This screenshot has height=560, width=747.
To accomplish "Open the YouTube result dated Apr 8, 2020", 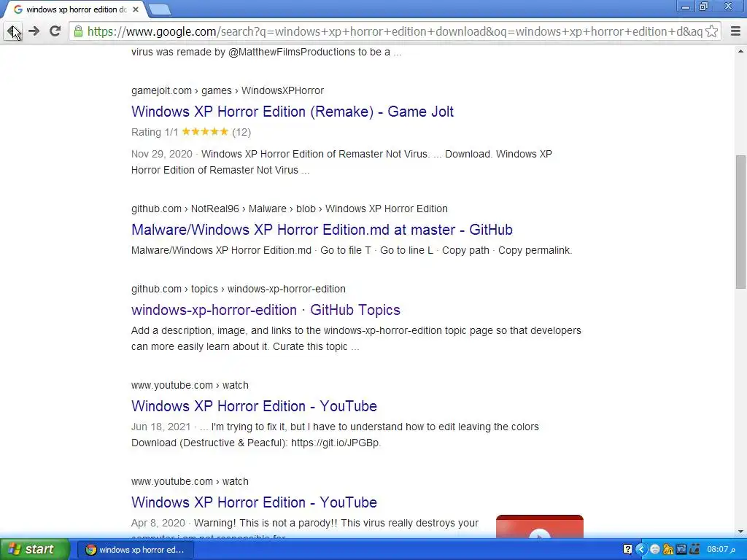I will click(255, 502).
